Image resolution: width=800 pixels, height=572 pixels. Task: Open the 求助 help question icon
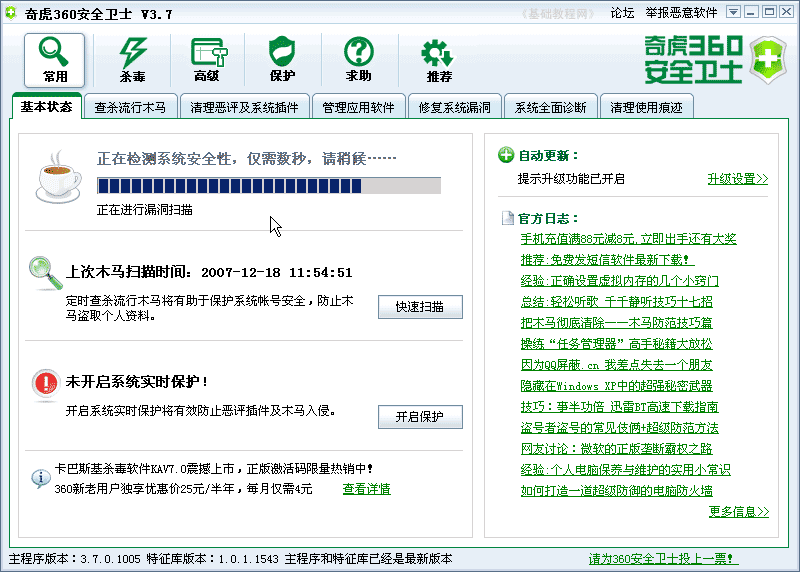point(358,60)
